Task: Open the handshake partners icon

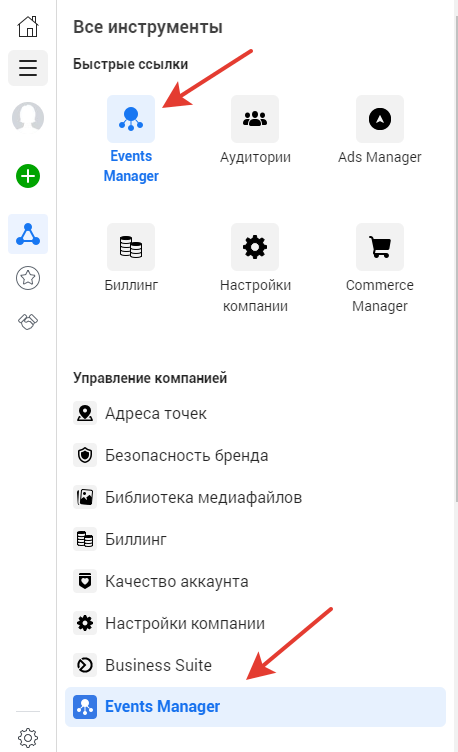Action: tap(28, 321)
